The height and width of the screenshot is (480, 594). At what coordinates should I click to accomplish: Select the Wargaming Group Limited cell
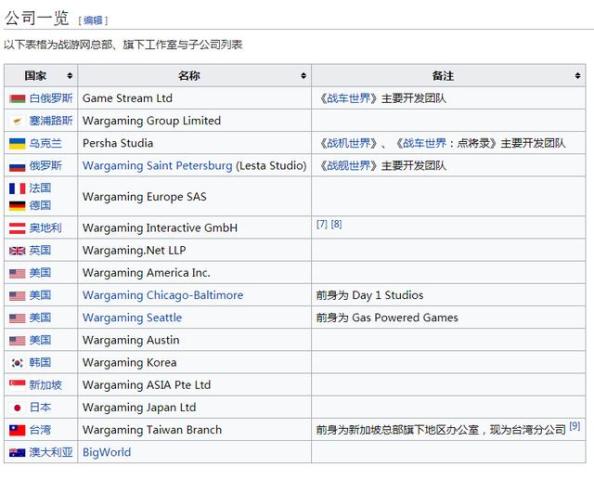(194, 121)
